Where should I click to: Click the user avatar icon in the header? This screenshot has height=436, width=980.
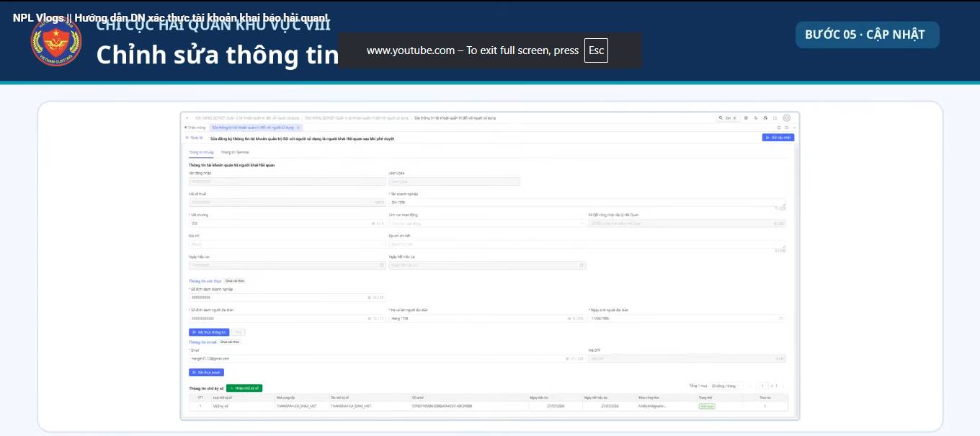point(787,118)
